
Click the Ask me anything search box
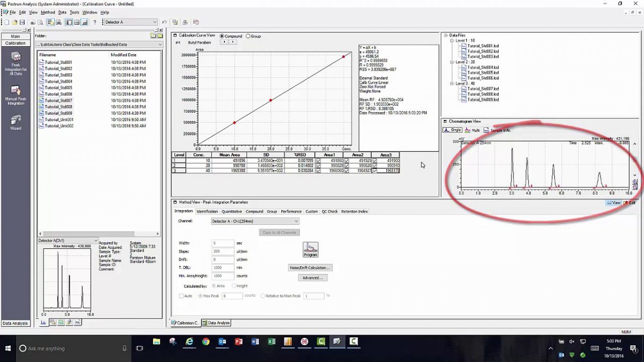(74, 348)
